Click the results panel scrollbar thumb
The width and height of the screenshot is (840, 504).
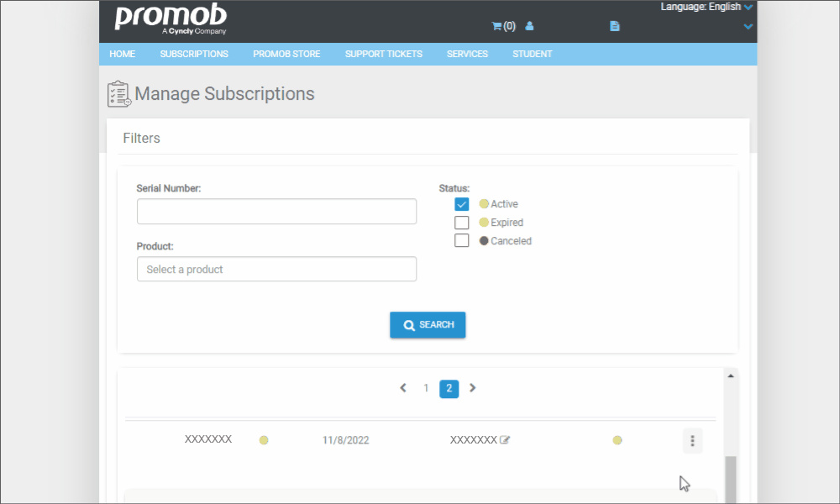click(x=731, y=480)
